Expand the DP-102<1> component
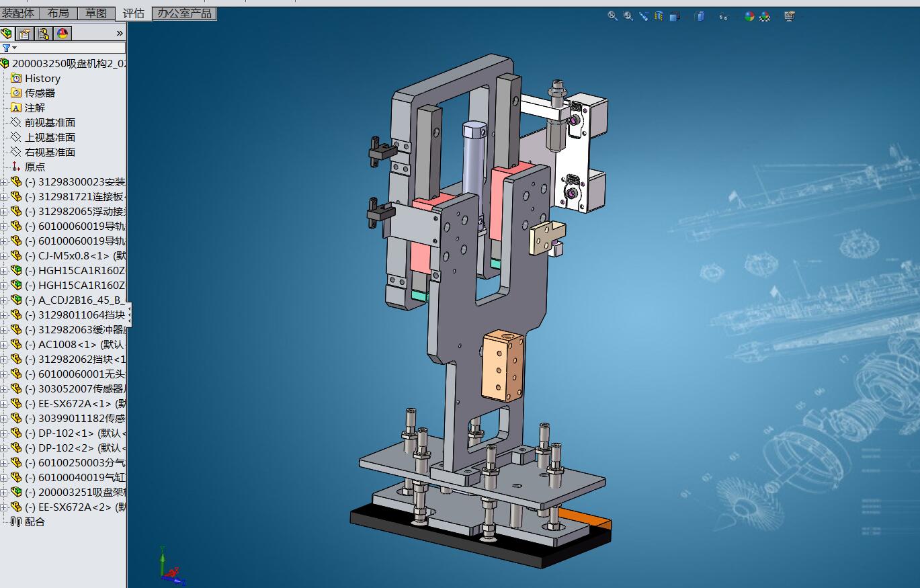Viewport: 920px width, 588px height. [x=3, y=433]
